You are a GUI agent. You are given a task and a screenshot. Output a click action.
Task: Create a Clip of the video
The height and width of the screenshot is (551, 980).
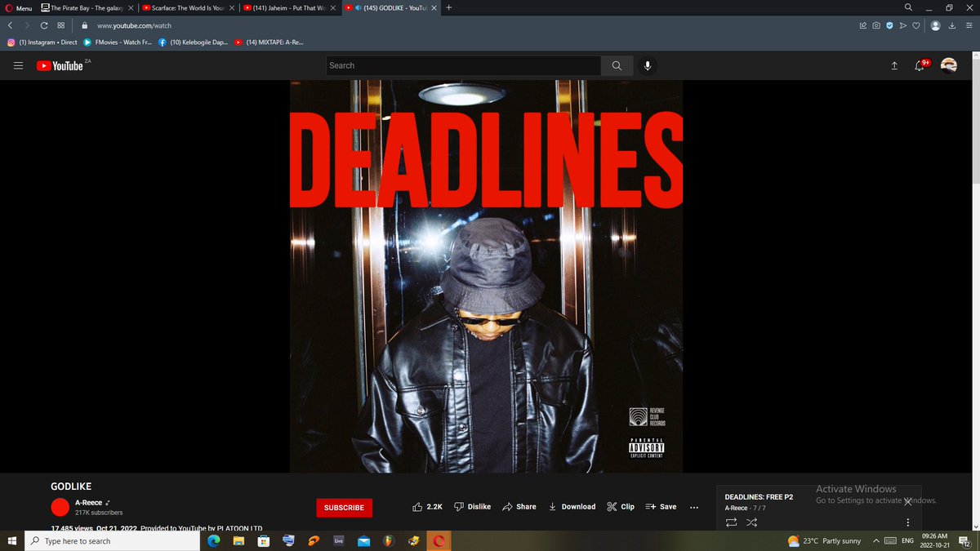point(621,506)
